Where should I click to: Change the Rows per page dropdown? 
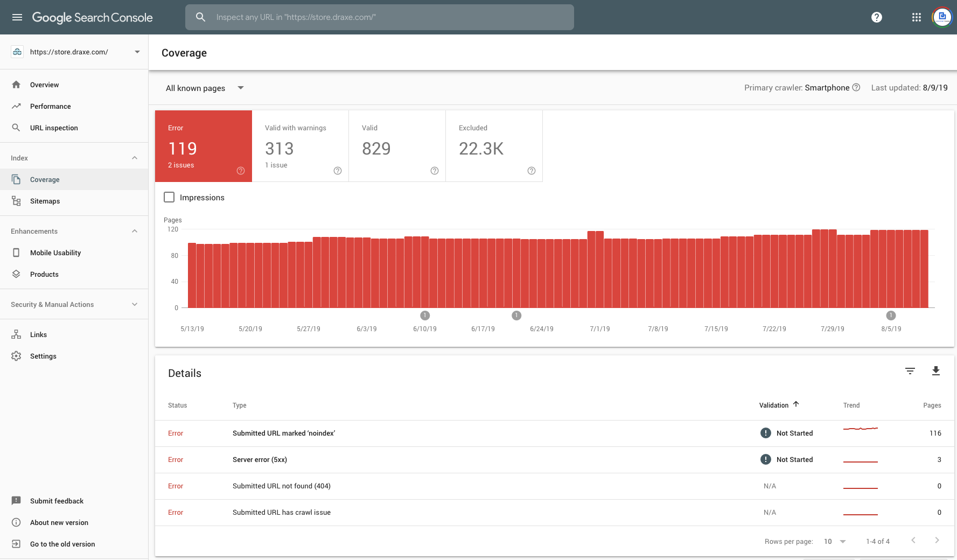pos(835,542)
